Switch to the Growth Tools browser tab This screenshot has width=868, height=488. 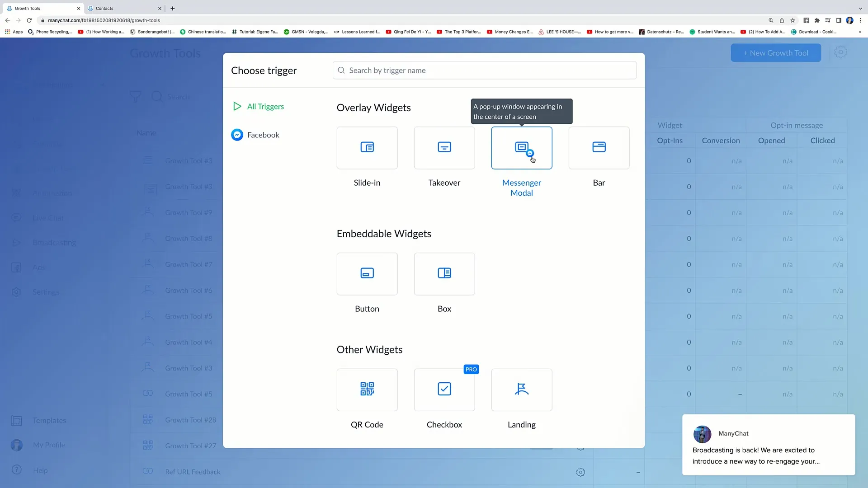pyautogui.click(x=43, y=8)
